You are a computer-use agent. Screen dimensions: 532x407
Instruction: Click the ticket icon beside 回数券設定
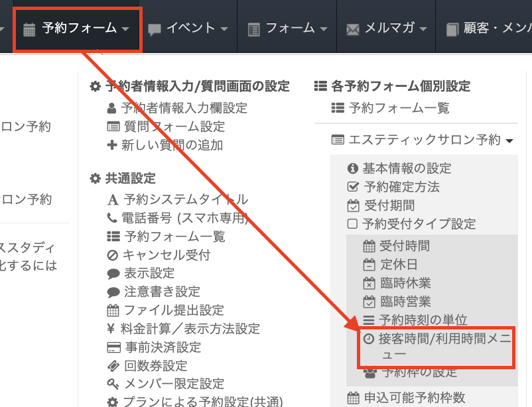(x=112, y=366)
